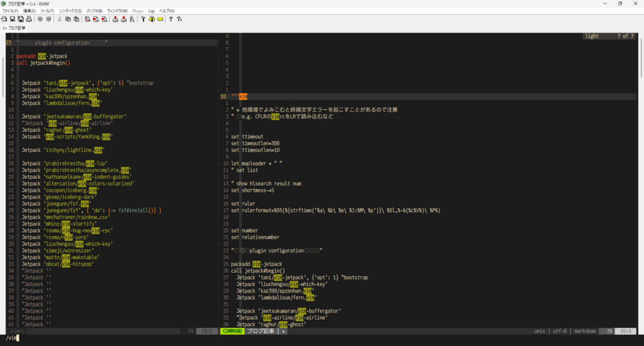Click the /vim search command line
The width and height of the screenshot is (644, 346).
pos(12,338)
